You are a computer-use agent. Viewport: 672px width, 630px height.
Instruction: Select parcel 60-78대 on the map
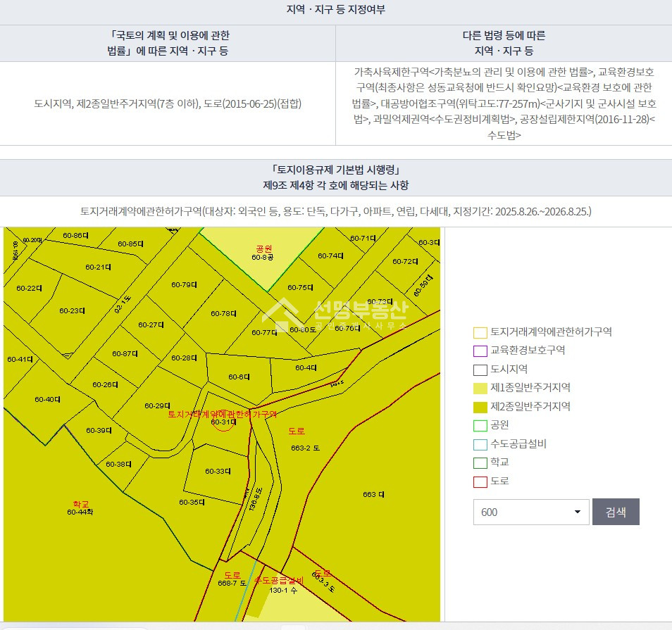click(223, 313)
